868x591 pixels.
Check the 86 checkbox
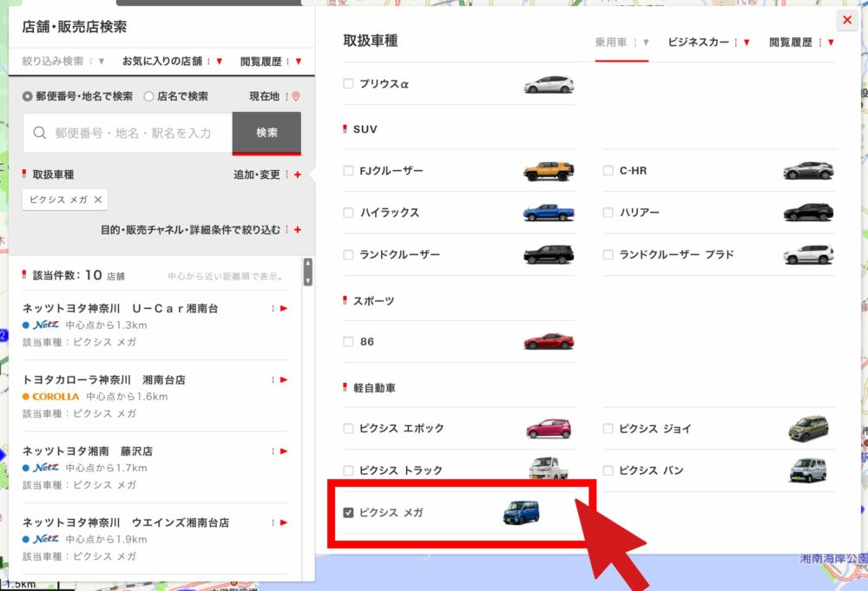(x=348, y=341)
